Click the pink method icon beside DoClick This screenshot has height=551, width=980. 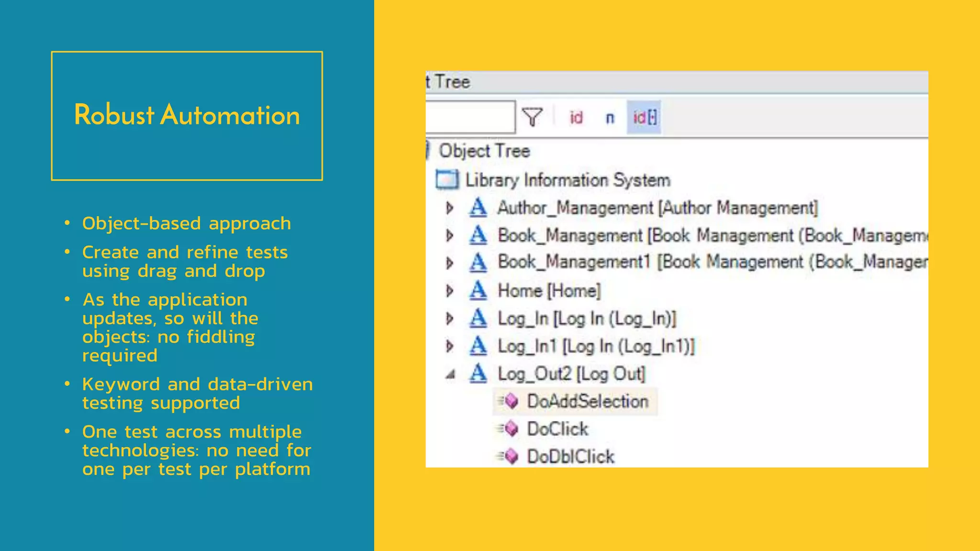pyautogui.click(x=509, y=429)
